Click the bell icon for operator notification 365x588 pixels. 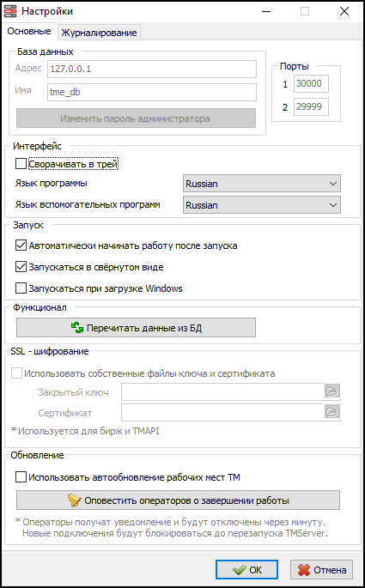click(75, 500)
